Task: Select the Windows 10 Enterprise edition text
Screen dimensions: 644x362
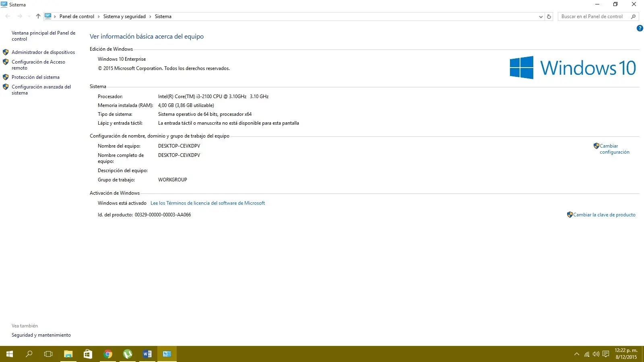Action: 122,59
